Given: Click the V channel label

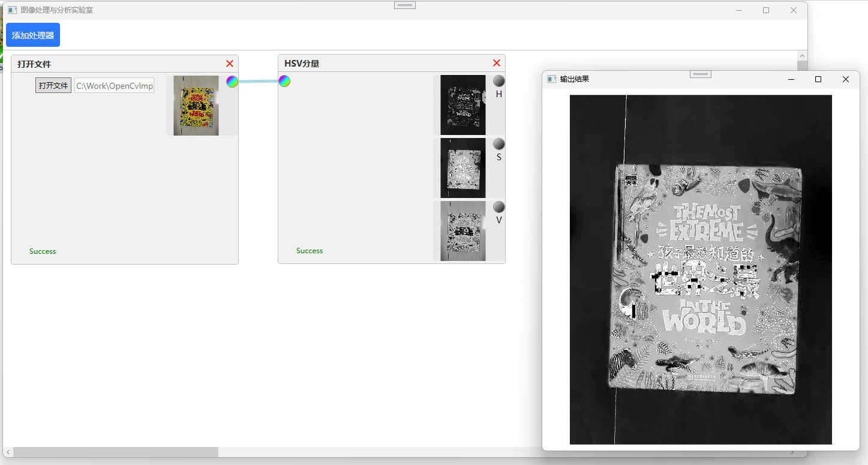Looking at the screenshot, I should tap(499, 220).
